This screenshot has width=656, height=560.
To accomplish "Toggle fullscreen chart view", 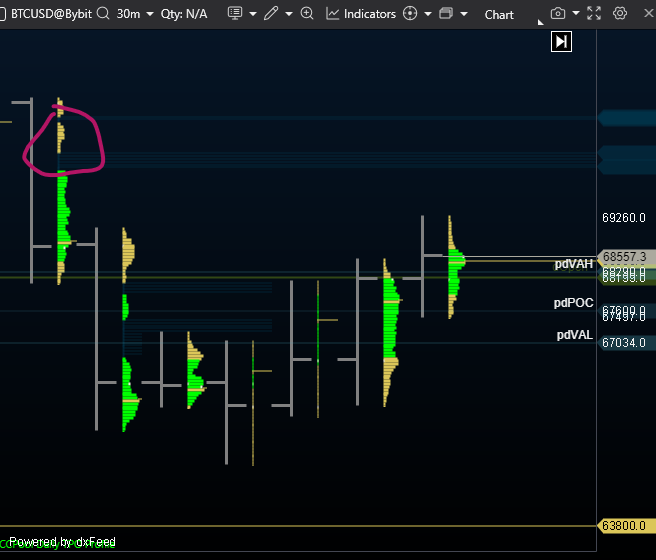I will tap(594, 13).
